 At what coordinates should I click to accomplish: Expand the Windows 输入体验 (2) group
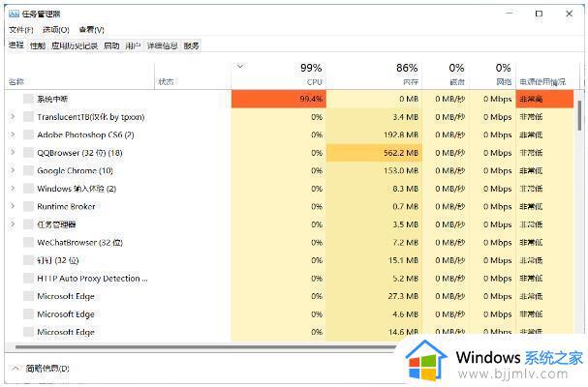coord(13,188)
